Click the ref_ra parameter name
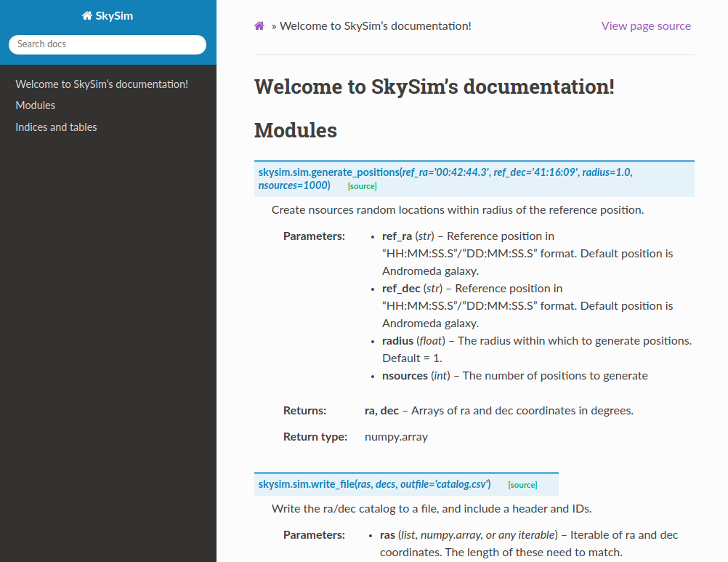The width and height of the screenshot is (728, 562). click(397, 236)
